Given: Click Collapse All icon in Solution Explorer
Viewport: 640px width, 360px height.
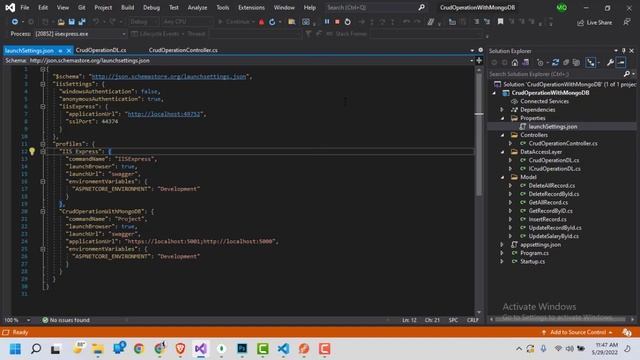Looking at the screenshot, I should coord(566,62).
